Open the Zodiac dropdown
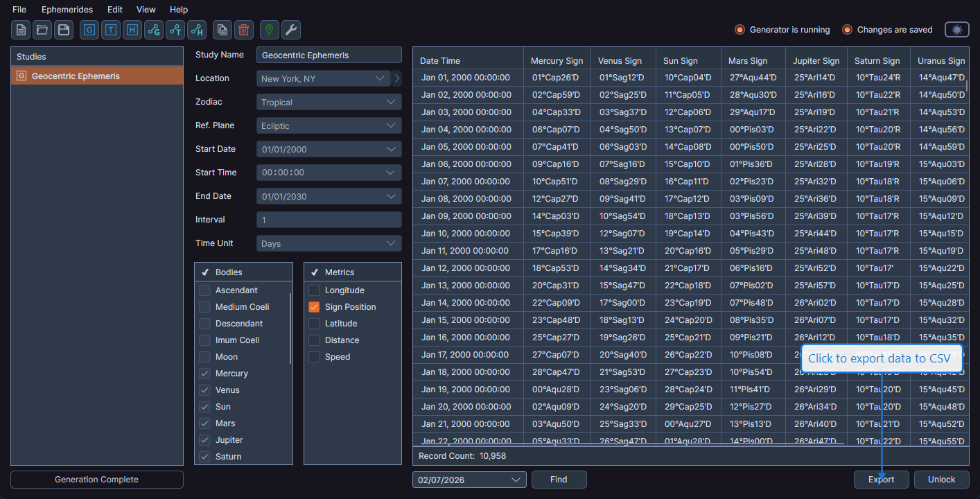 click(x=329, y=101)
